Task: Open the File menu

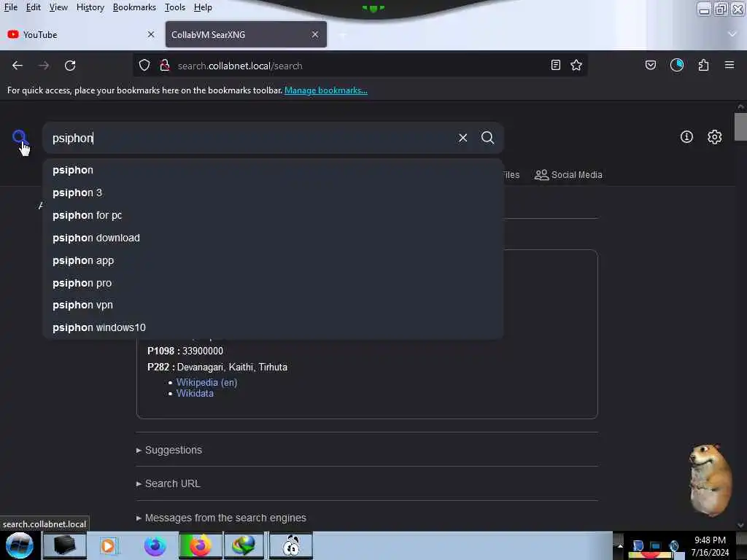Action: tap(11, 7)
